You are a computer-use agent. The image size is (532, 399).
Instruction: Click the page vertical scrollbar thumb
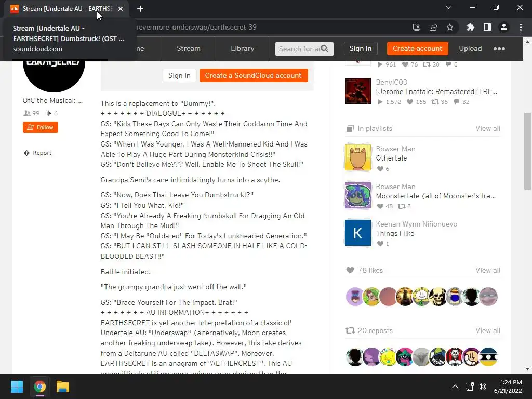click(x=528, y=151)
